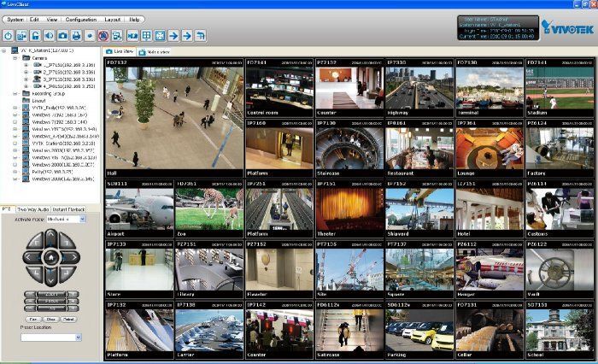This screenshot has height=364, width=598.
Task: Click the full screen toolbar icon
Action: point(160,36)
